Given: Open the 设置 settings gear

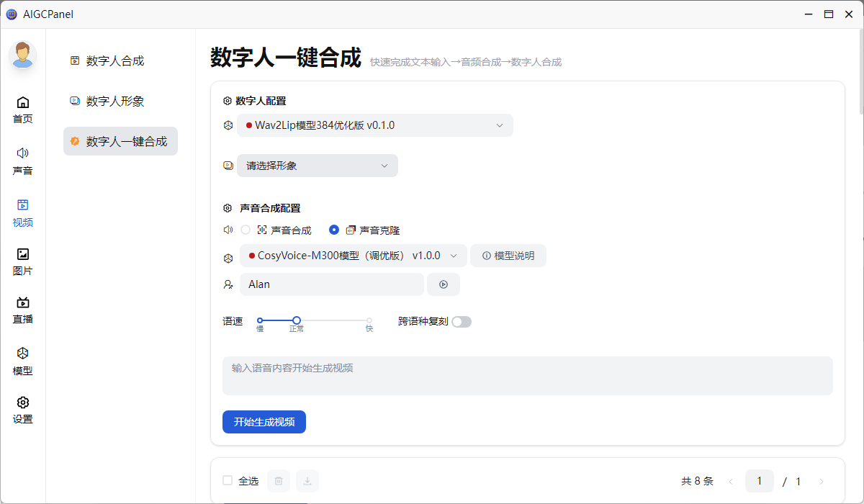Looking at the screenshot, I should tap(23, 410).
